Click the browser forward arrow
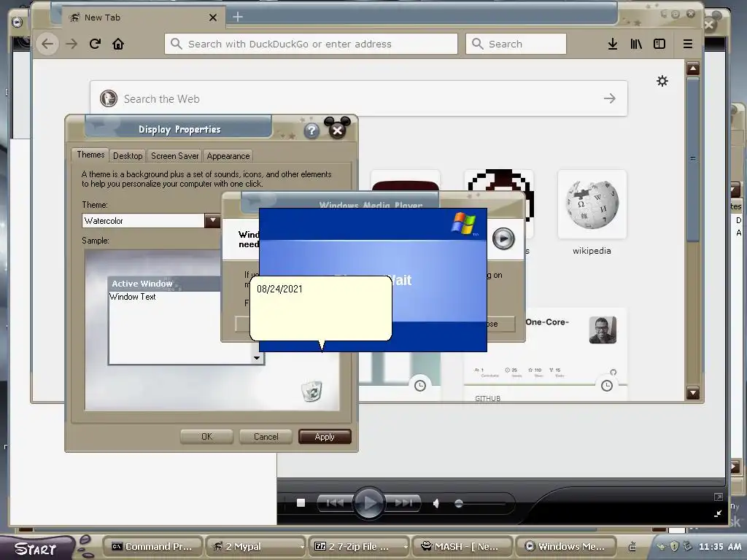The image size is (747, 560). click(x=71, y=44)
